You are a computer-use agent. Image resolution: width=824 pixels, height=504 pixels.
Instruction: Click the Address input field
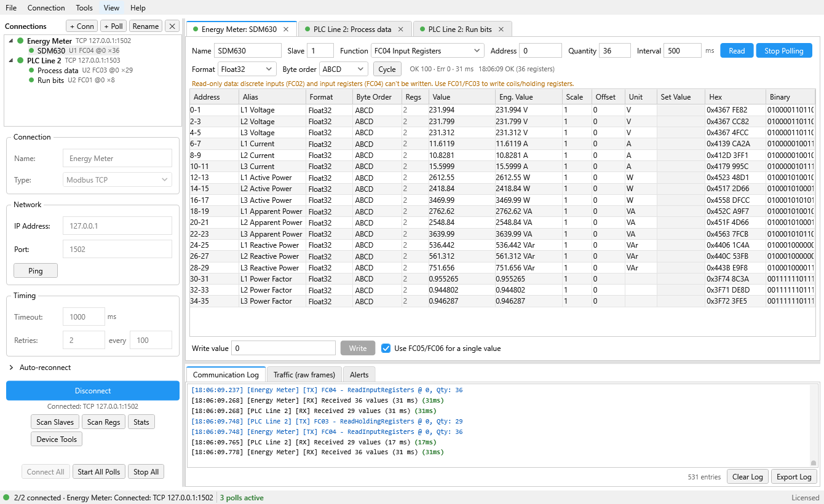tap(541, 51)
